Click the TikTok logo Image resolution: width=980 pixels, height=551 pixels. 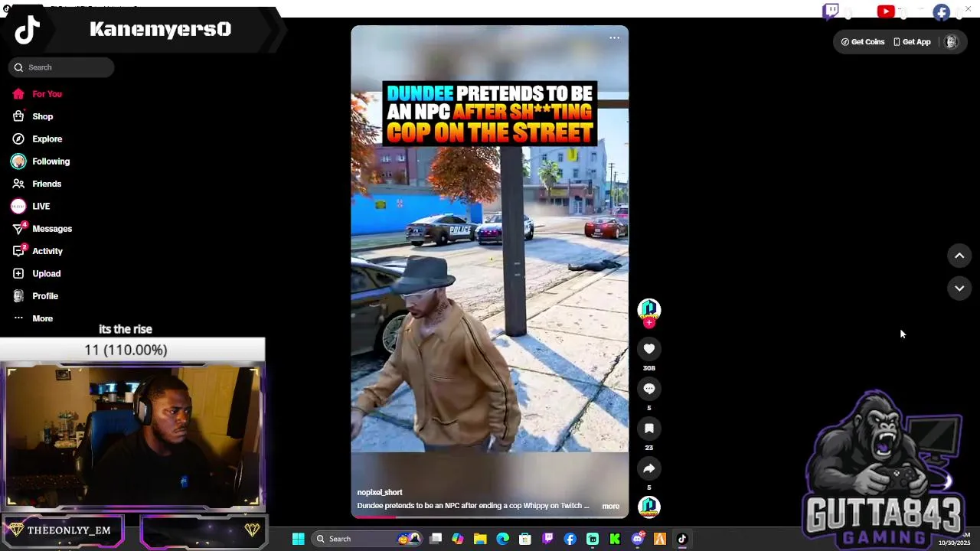pyautogui.click(x=28, y=30)
